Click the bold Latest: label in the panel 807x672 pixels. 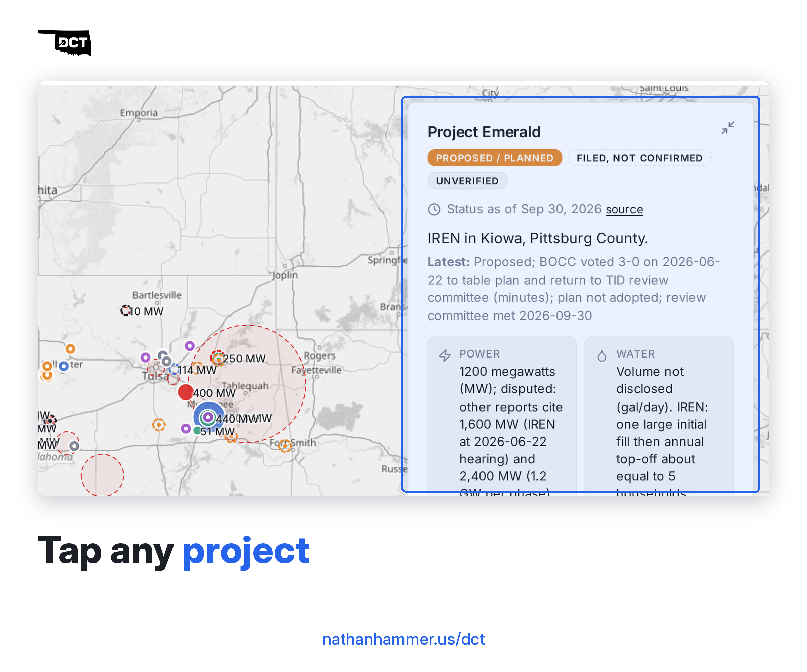[449, 262]
